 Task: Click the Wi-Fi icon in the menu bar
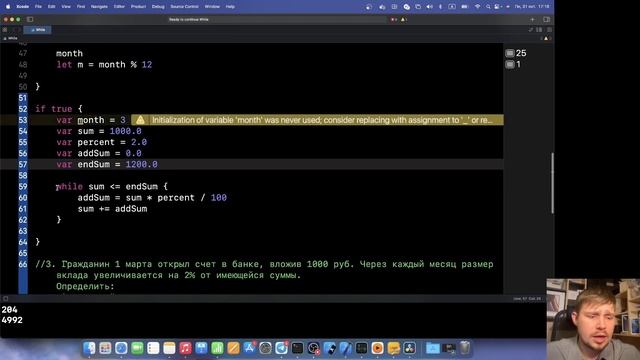[x=477, y=7]
